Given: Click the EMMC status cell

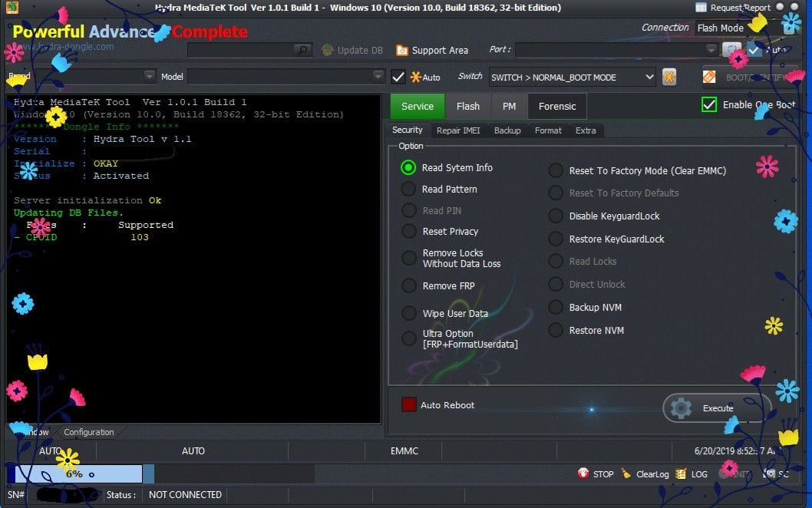Looking at the screenshot, I should point(404,451).
